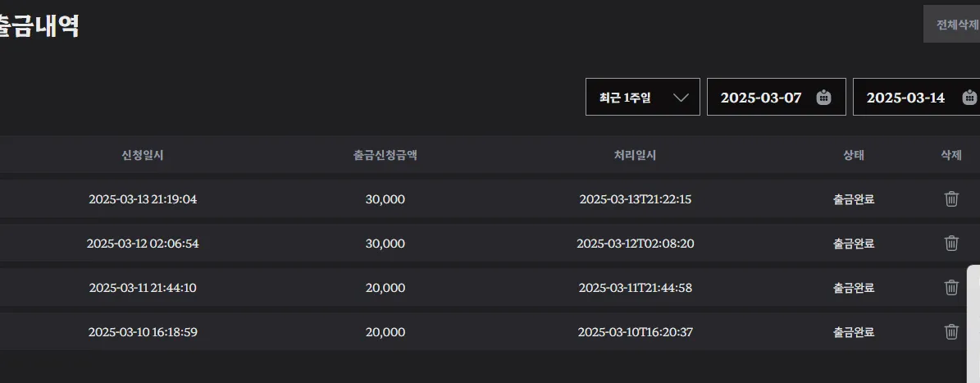Click the 삭제 column header
Image resolution: width=980 pixels, height=383 pixels.
click(x=951, y=155)
